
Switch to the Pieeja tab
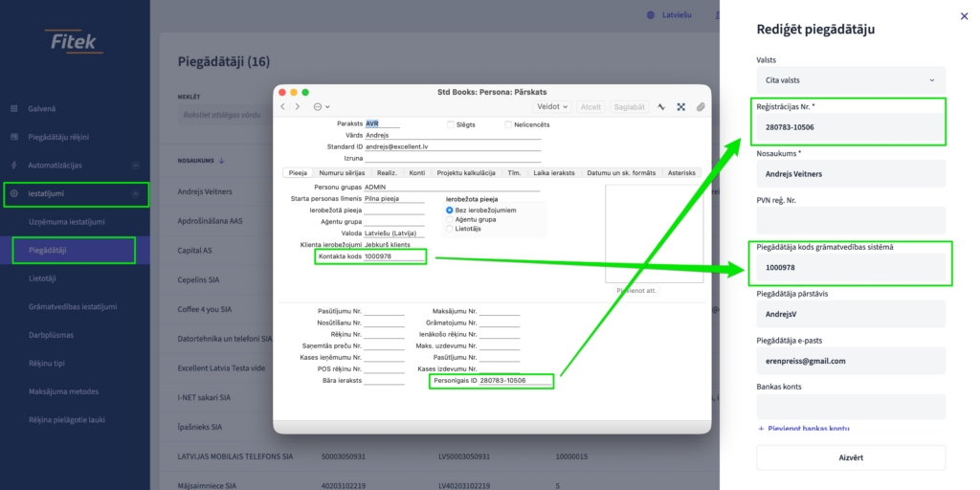(x=298, y=173)
